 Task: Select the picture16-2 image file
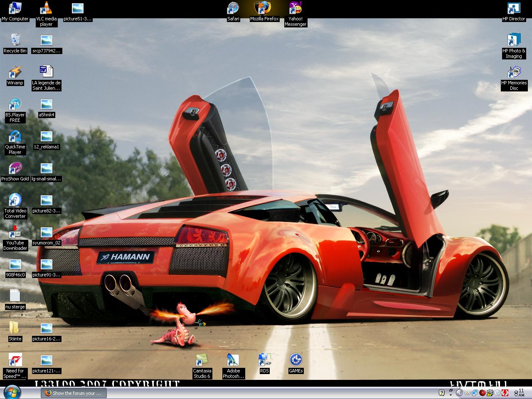(46, 332)
